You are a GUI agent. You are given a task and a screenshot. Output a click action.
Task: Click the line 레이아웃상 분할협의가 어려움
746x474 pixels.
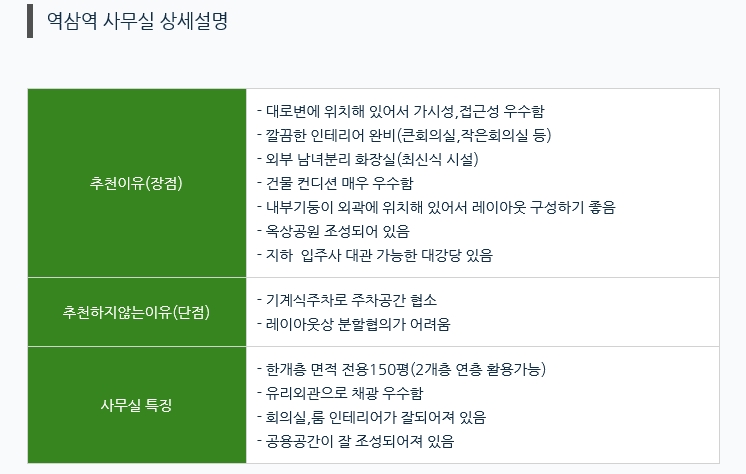click(x=353, y=325)
